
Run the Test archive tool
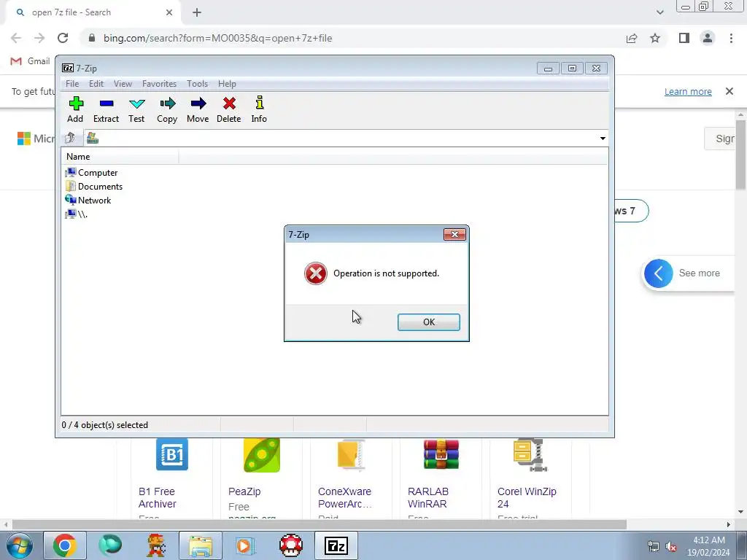(x=136, y=110)
